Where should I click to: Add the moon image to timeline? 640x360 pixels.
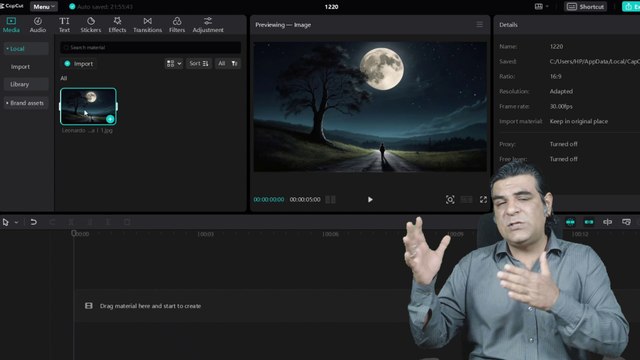pyautogui.click(x=110, y=119)
